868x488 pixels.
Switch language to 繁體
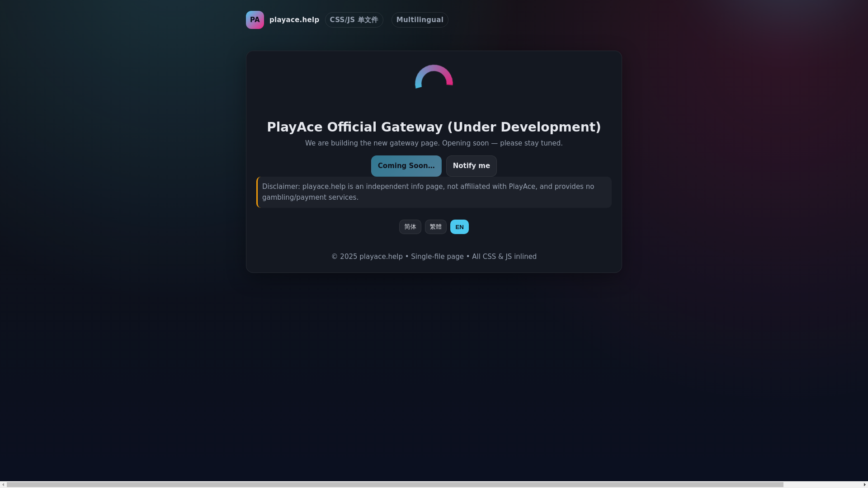[x=436, y=227]
